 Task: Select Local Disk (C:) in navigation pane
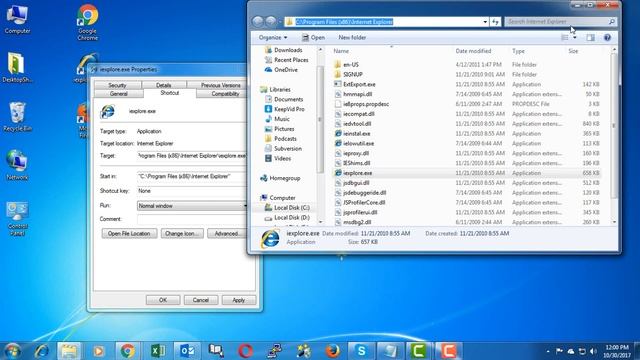(291, 208)
